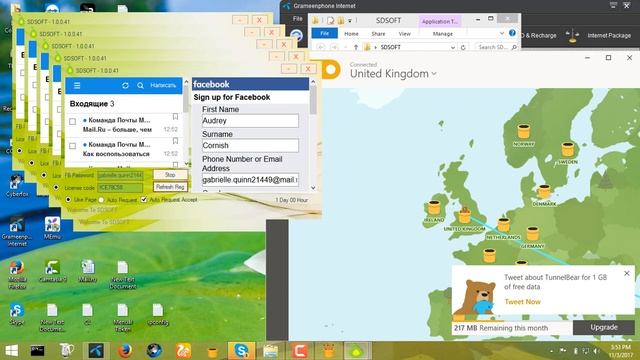Toggle the TunnelBear connection switch

[x=331, y=70]
